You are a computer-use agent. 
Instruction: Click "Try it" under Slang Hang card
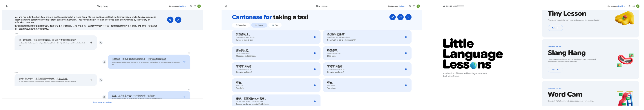click(x=555, y=70)
